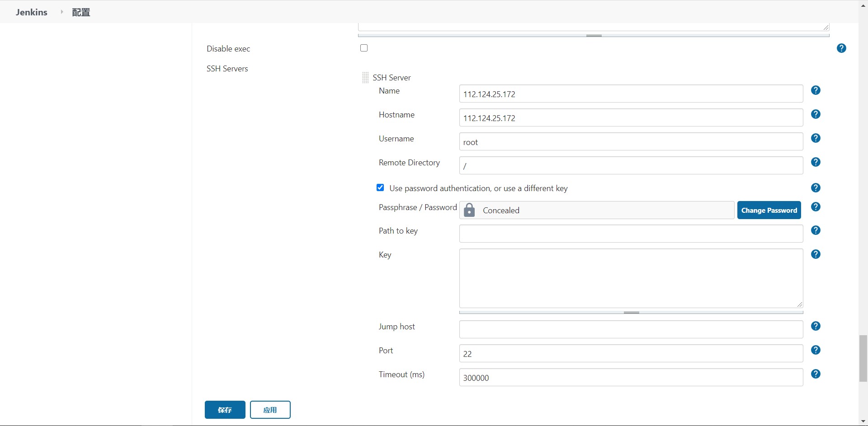Click Remote Directory help icon

point(816,162)
